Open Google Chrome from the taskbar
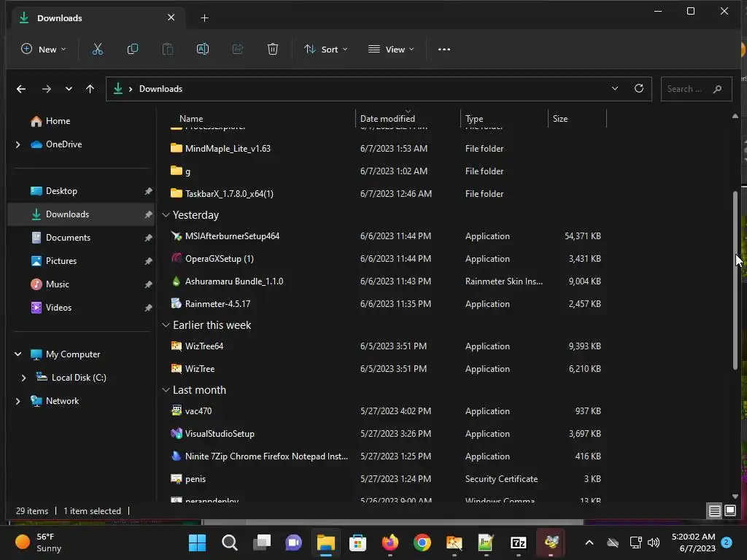The image size is (747, 560). tap(422, 542)
